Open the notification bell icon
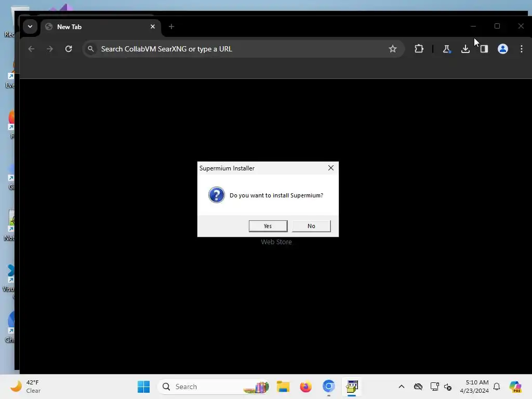Image resolution: width=532 pixels, height=399 pixels. click(497, 387)
